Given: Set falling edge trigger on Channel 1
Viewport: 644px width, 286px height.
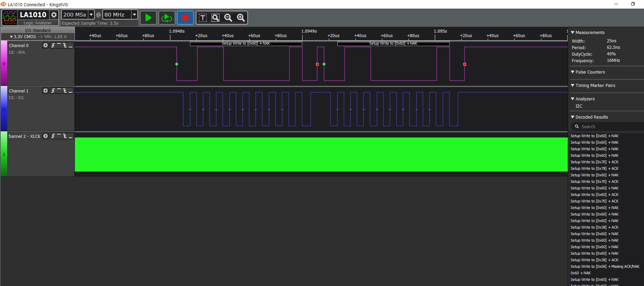Looking at the screenshot, I should pyautogui.click(x=65, y=91).
